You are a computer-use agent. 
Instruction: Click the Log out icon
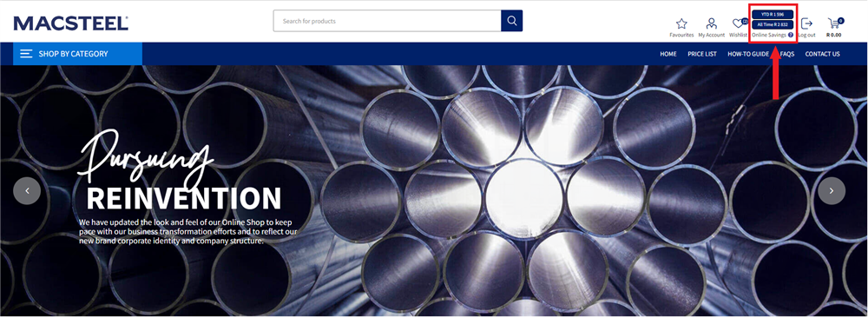click(806, 23)
